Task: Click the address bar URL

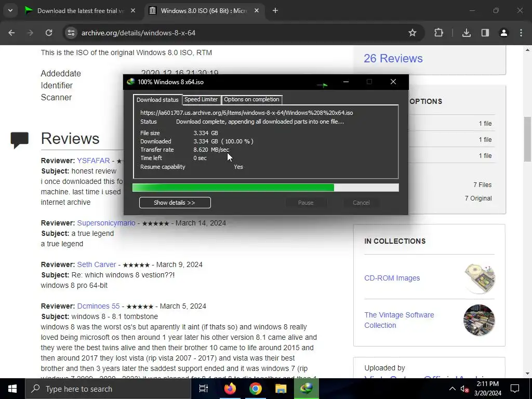Action: tap(138, 33)
